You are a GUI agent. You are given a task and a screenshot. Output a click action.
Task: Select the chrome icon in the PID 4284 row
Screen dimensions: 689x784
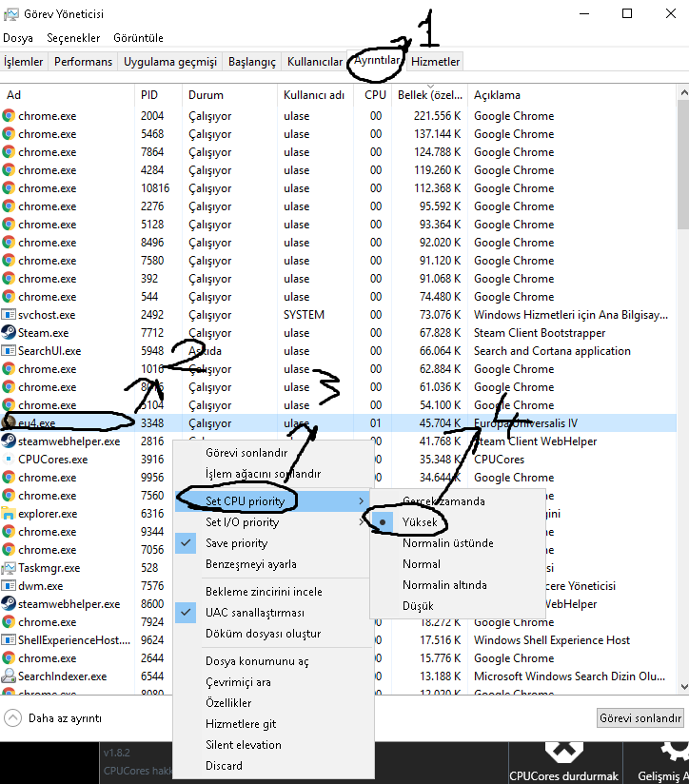pyautogui.click(x=8, y=170)
